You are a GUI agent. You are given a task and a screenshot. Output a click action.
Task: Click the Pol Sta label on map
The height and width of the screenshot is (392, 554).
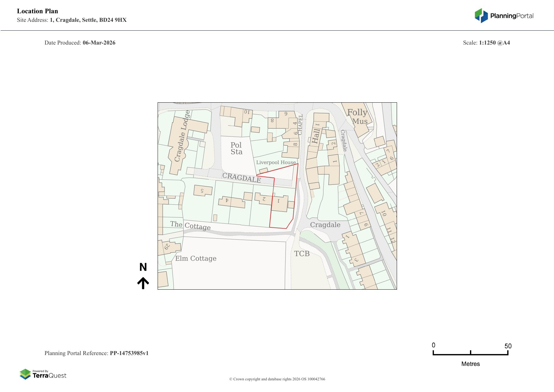coord(236,148)
